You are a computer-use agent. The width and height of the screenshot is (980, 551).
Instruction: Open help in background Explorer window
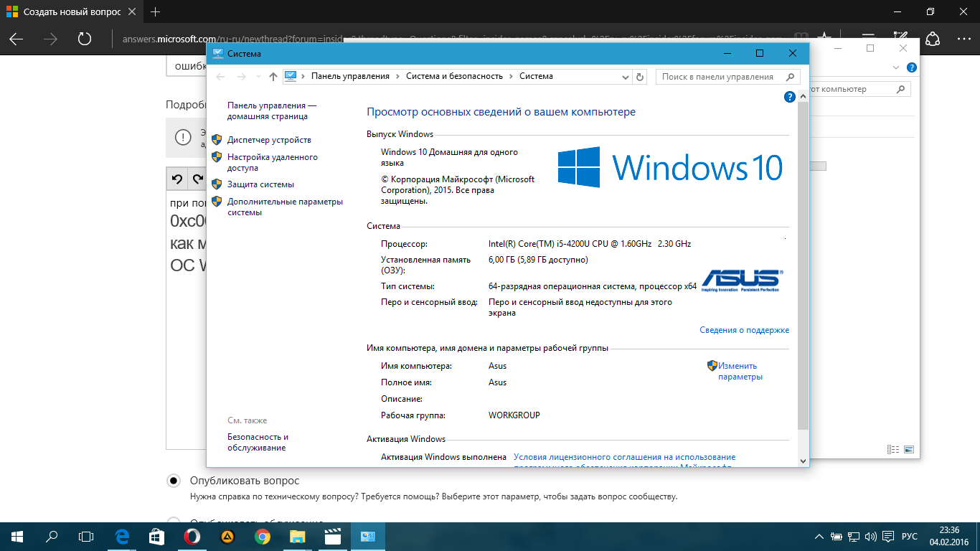point(912,67)
